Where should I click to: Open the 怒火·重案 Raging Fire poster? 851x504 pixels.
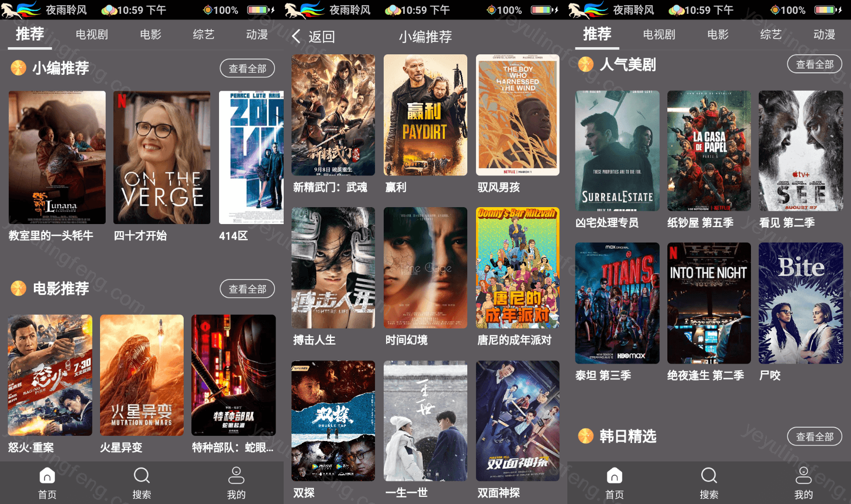pos(50,375)
